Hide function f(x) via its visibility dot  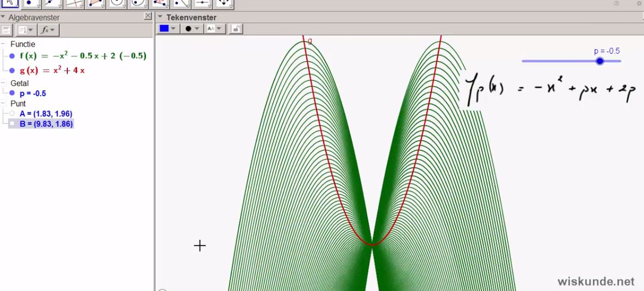click(12, 56)
